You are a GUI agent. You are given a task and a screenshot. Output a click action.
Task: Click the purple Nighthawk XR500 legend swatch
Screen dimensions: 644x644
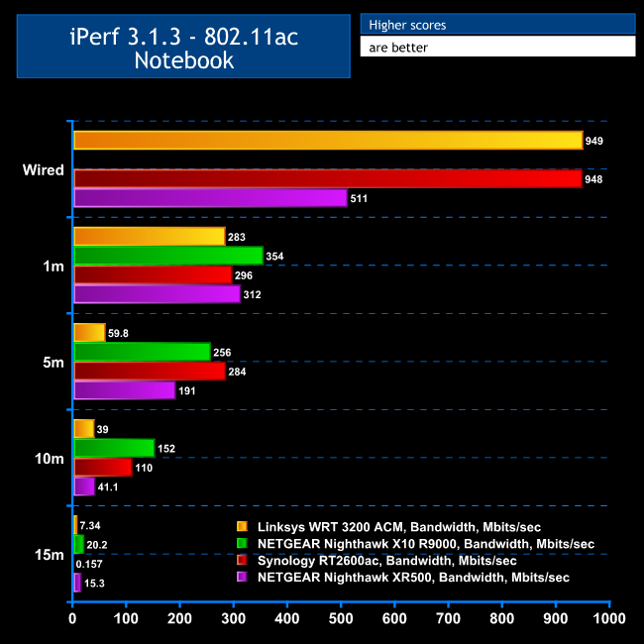242,577
